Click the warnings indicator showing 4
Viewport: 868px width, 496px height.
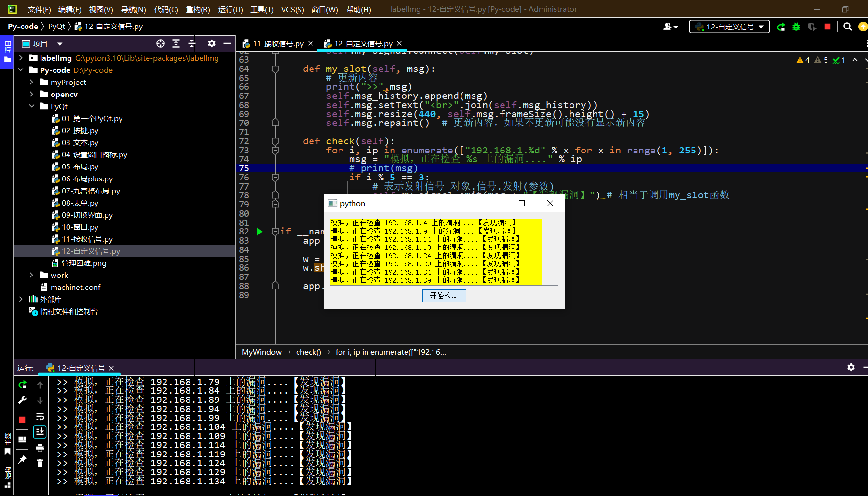[x=803, y=60]
